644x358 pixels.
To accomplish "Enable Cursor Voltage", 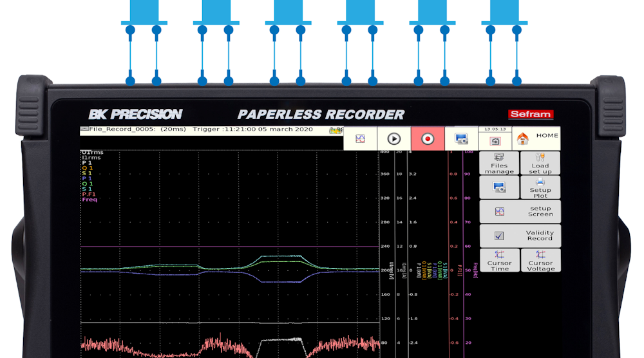I will [540, 260].
